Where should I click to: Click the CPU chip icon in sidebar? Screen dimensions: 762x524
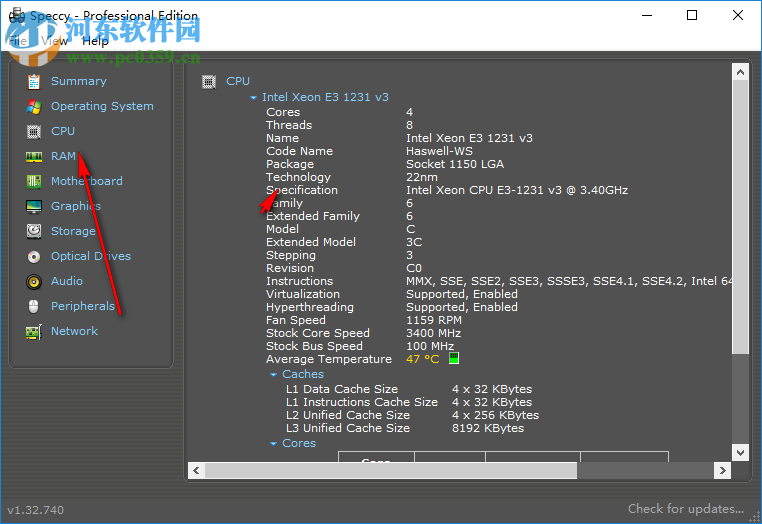tap(34, 131)
